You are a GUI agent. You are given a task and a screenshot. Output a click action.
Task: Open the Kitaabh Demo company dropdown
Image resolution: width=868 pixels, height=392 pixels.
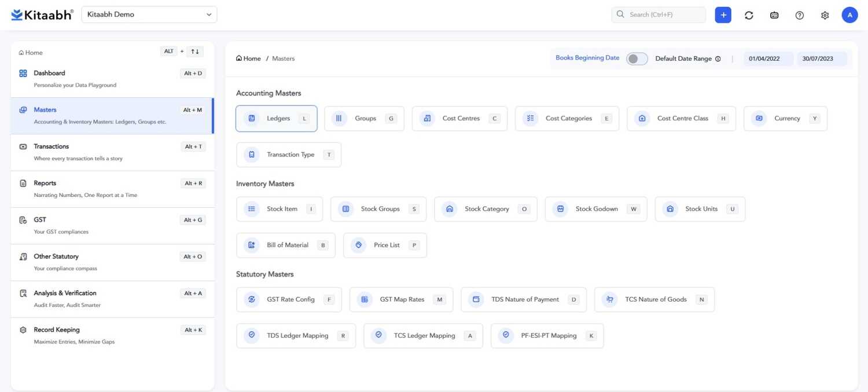(x=149, y=14)
